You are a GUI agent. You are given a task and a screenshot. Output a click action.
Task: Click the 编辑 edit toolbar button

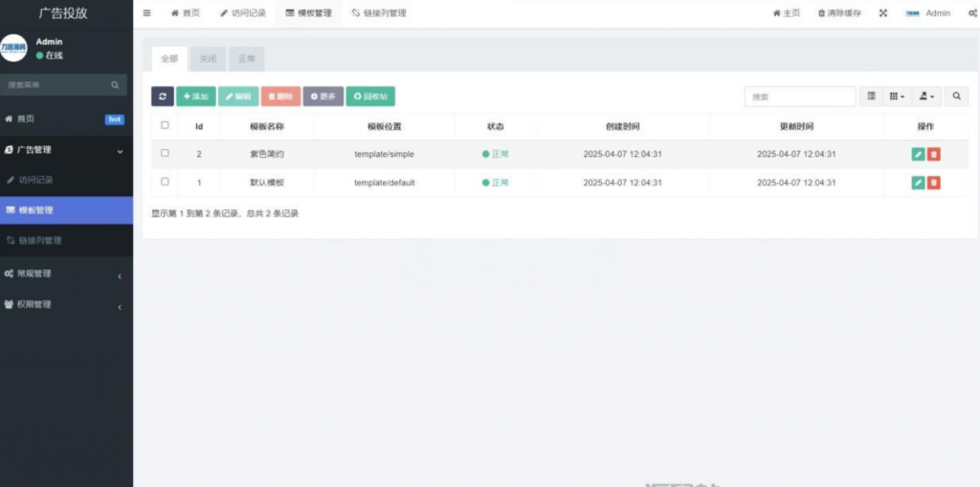238,97
